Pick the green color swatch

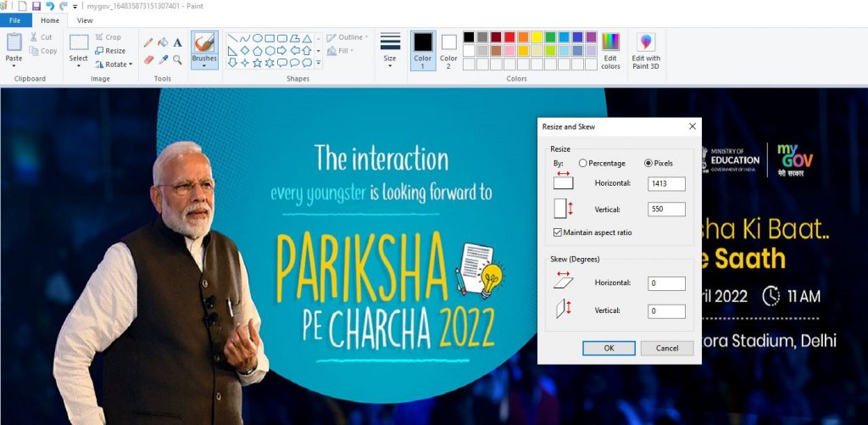tap(550, 37)
